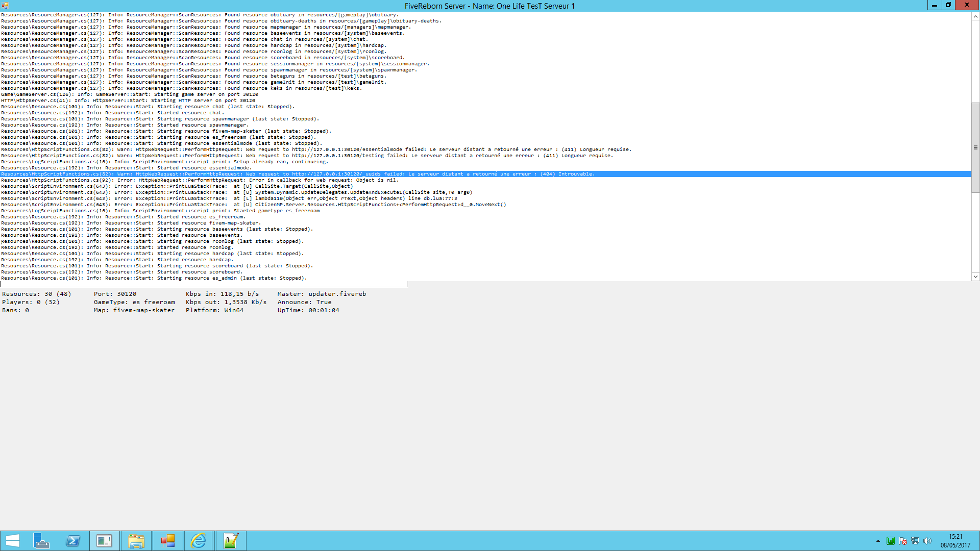This screenshot has height=551, width=980.
Task: Click the green WampServer tray icon
Action: point(891,541)
